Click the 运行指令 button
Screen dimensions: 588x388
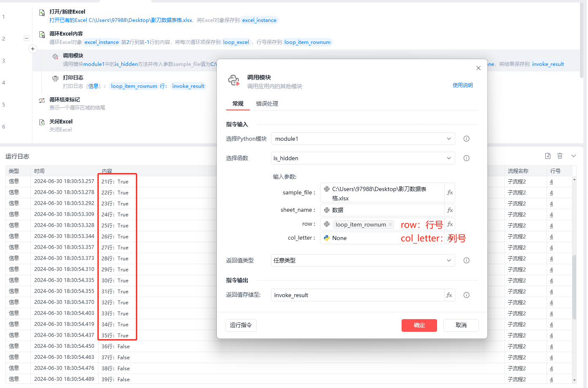(241, 325)
